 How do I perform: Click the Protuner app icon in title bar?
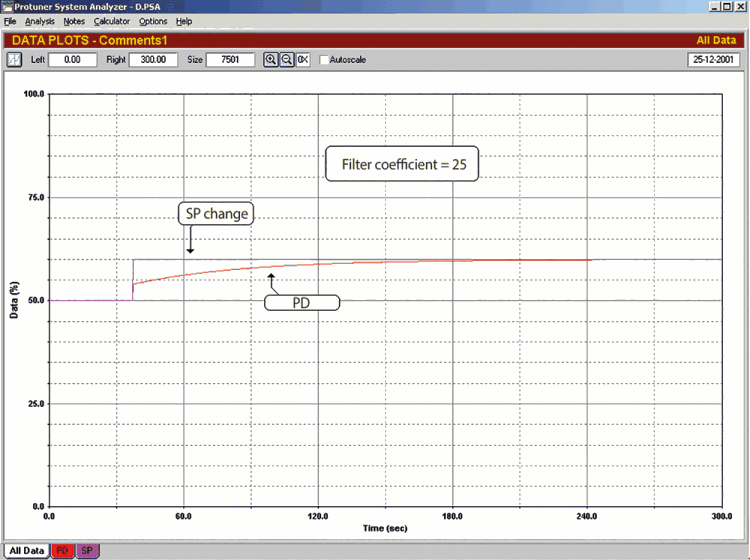coord(7,6)
